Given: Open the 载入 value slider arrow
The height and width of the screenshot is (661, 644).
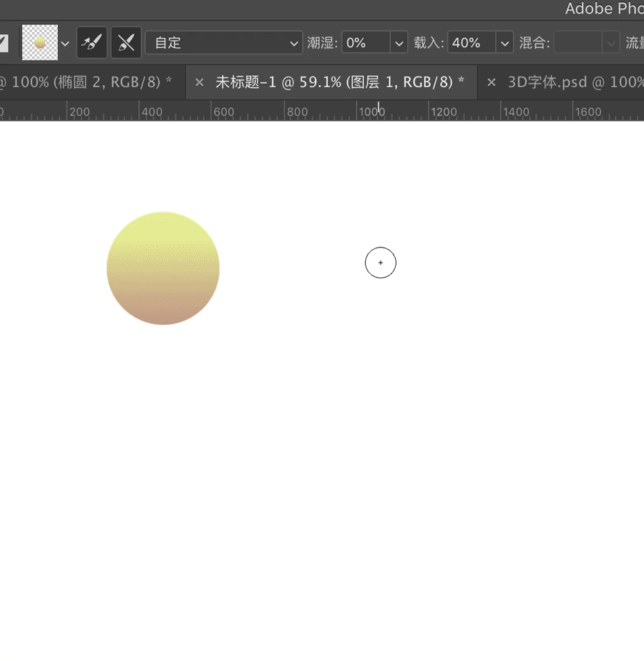Looking at the screenshot, I should click(505, 43).
